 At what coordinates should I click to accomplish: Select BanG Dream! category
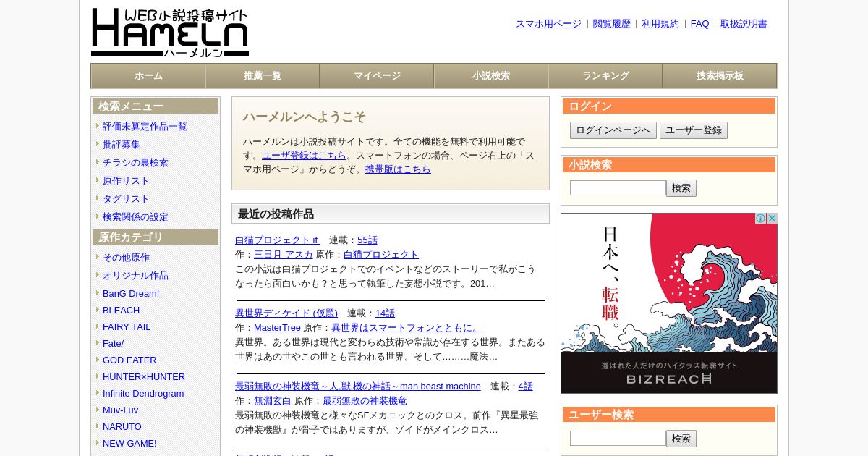131,293
